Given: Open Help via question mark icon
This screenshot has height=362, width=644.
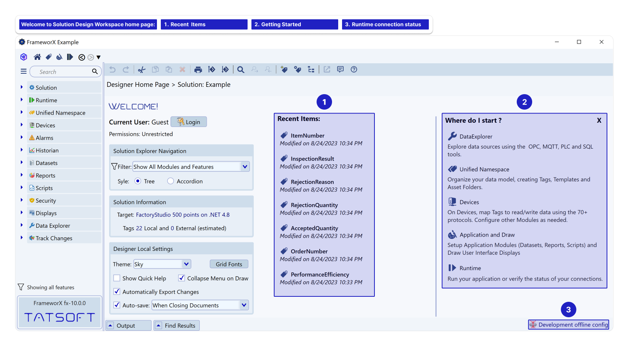Looking at the screenshot, I should 354,69.
